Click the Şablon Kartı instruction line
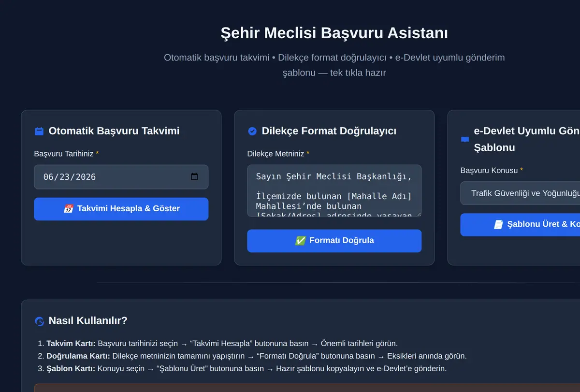Viewport: 580px width, 392px height. pos(246,369)
